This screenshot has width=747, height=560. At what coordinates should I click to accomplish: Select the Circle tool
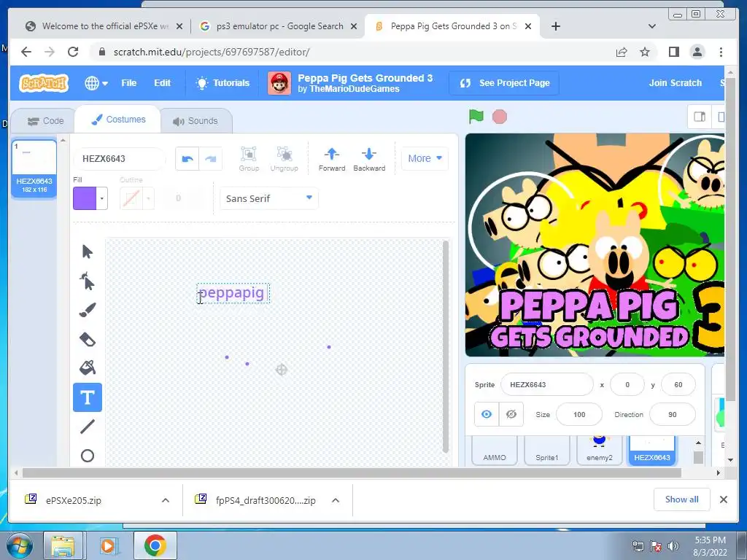[x=88, y=455]
